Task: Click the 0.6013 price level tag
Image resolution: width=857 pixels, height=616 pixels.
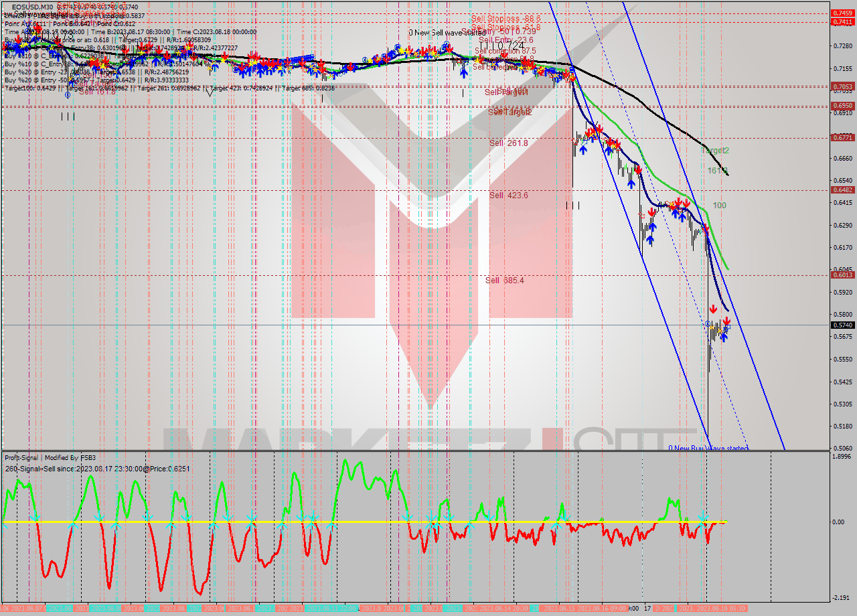Action: click(842, 275)
